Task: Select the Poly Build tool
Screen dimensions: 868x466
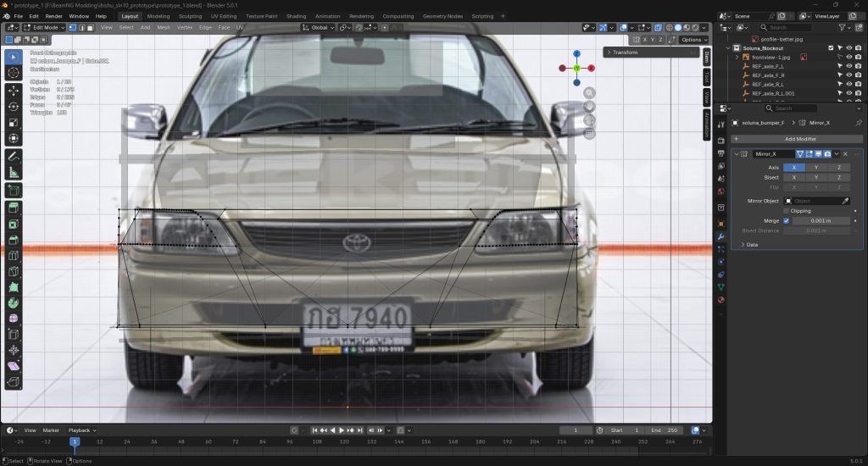Action: click(x=14, y=287)
